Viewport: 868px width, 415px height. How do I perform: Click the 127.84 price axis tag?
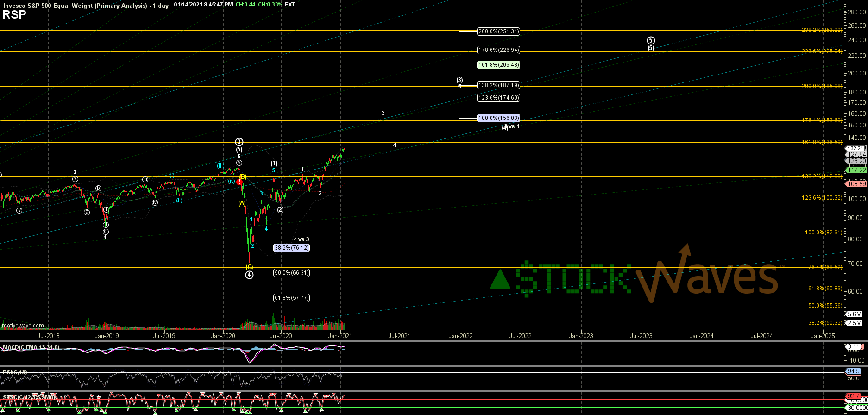pyautogui.click(x=856, y=154)
